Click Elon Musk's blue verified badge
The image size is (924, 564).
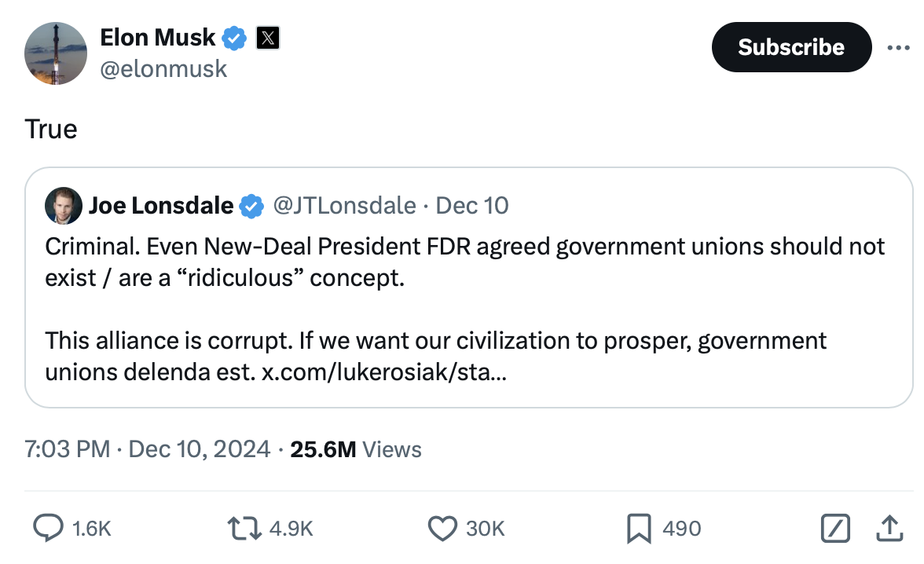pyautogui.click(x=235, y=37)
